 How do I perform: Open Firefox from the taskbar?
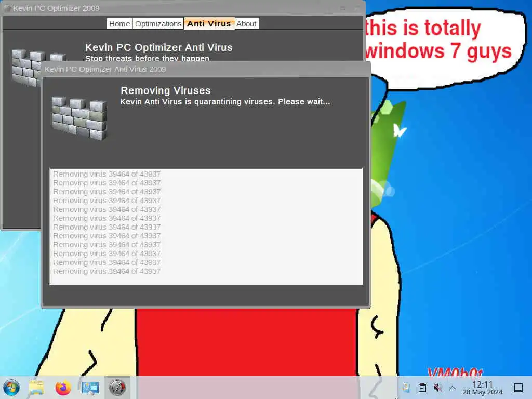tap(63, 388)
